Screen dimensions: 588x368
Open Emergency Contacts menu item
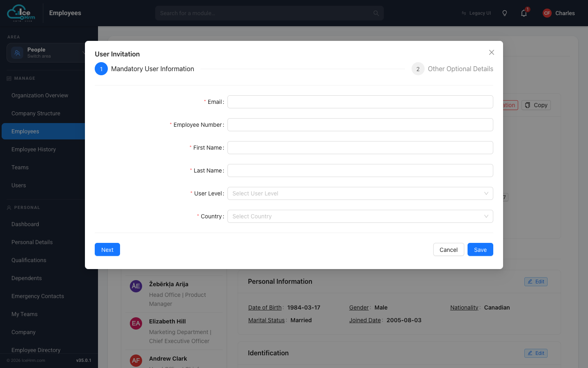pos(38,296)
